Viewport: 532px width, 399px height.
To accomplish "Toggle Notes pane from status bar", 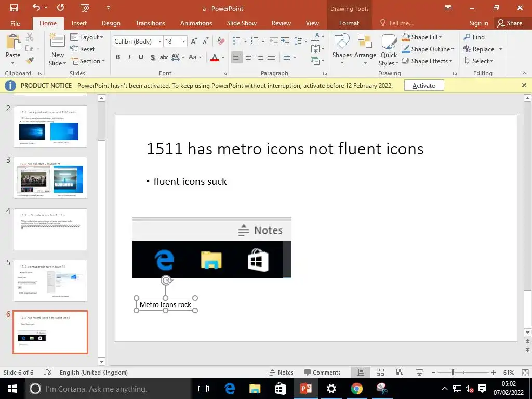I will 281,373.
